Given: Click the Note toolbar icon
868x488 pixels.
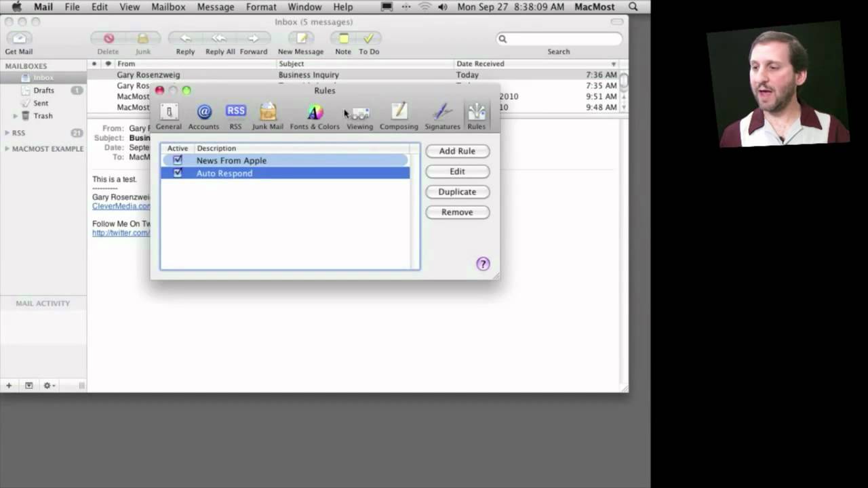Looking at the screenshot, I should [x=344, y=39].
